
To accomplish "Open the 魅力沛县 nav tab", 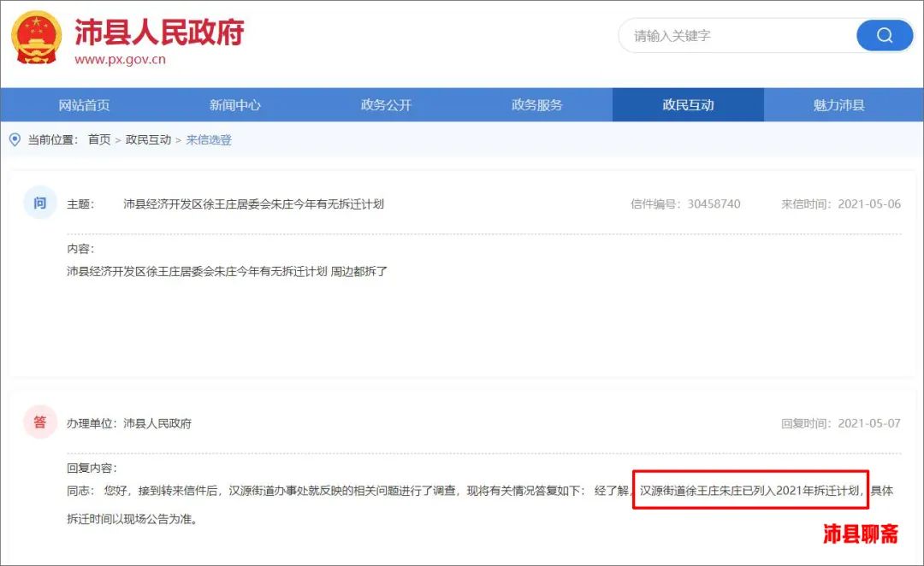I will click(839, 105).
